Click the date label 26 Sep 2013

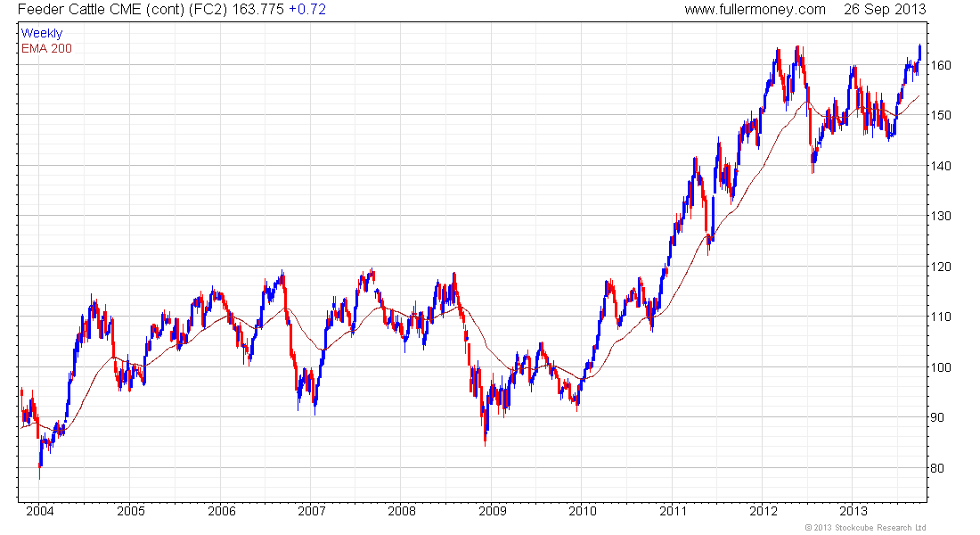click(x=885, y=10)
